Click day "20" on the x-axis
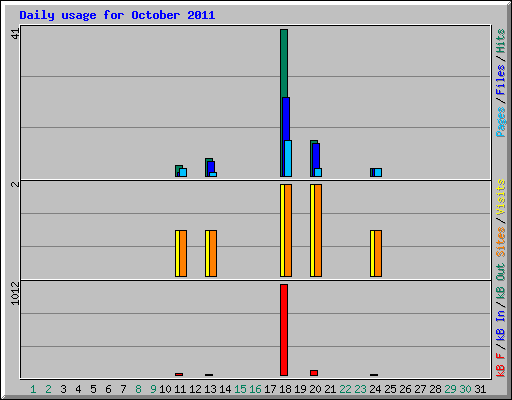This screenshot has height=400, width=512. point(315,389)
